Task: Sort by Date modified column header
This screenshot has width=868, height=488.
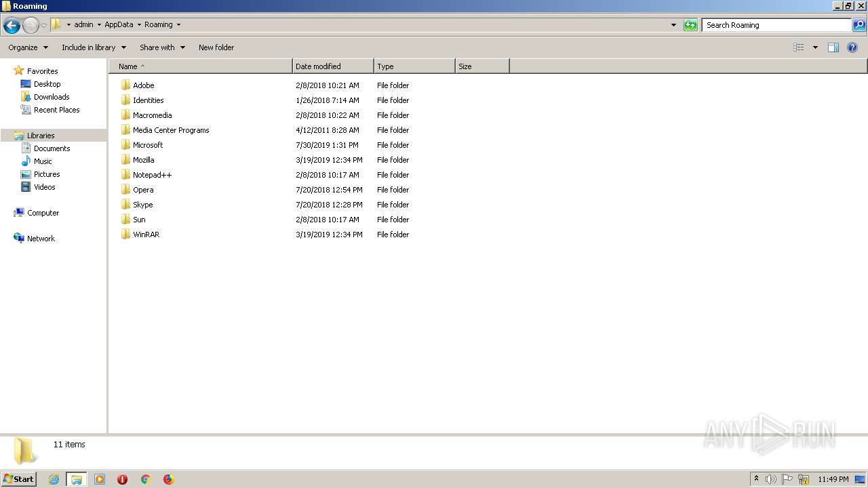Action: [333, 66]
